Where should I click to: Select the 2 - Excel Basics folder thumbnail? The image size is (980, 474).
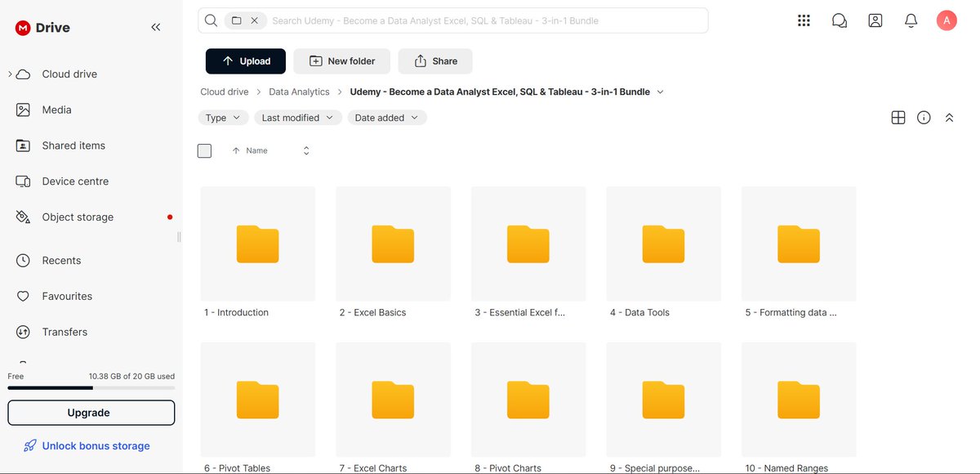tap(393, 244)
